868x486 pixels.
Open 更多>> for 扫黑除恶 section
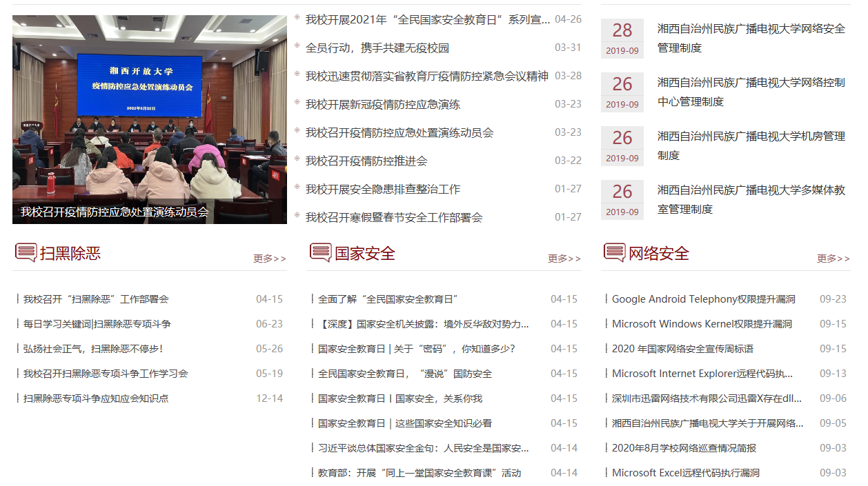pos(270,259)
